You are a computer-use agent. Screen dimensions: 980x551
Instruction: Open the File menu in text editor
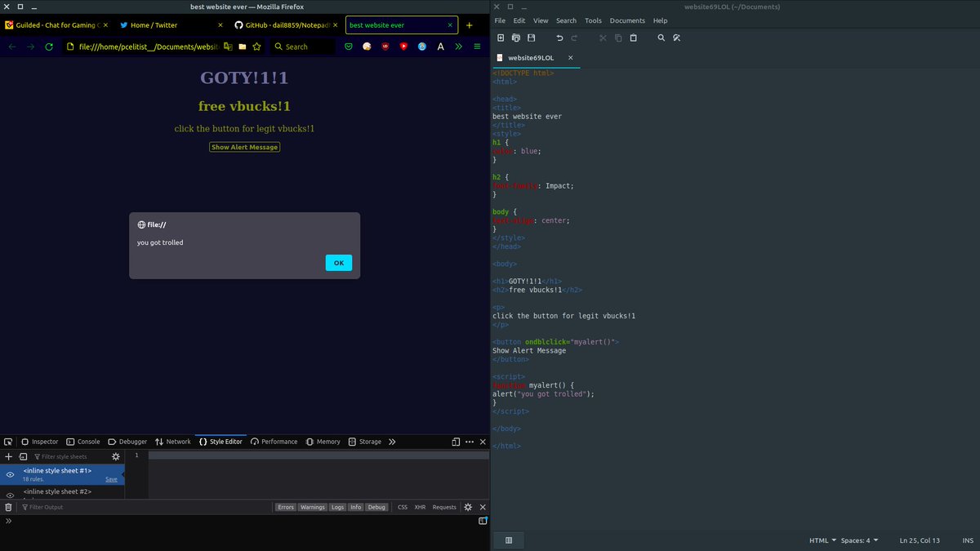coord(500,20)
